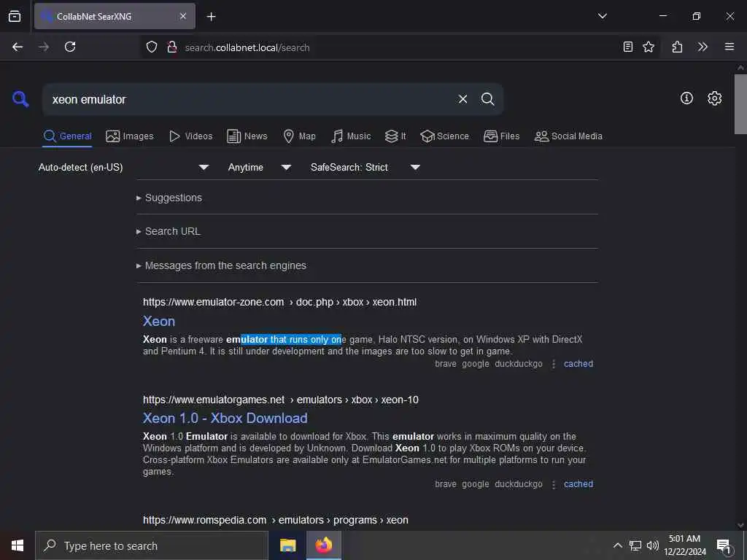747x560 pixels.
Task: Expand Messages from the search engines
Action: (221, 265)
